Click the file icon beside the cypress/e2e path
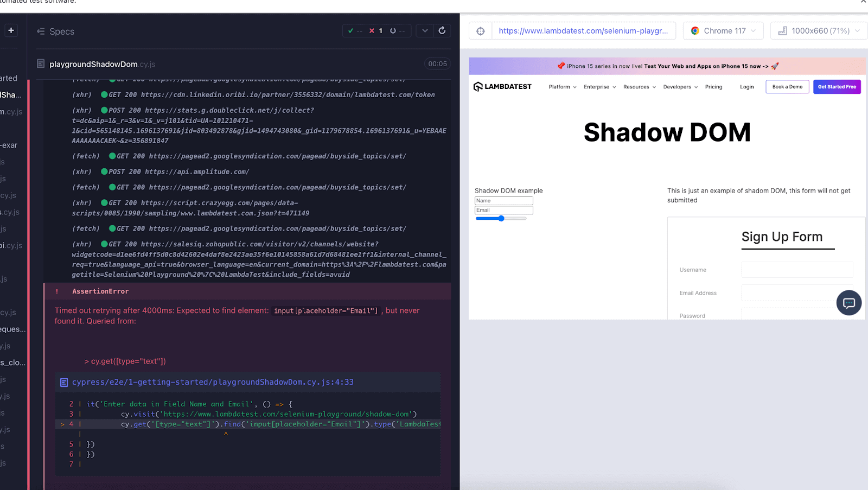868x490 pixels. tap(64, 383)
